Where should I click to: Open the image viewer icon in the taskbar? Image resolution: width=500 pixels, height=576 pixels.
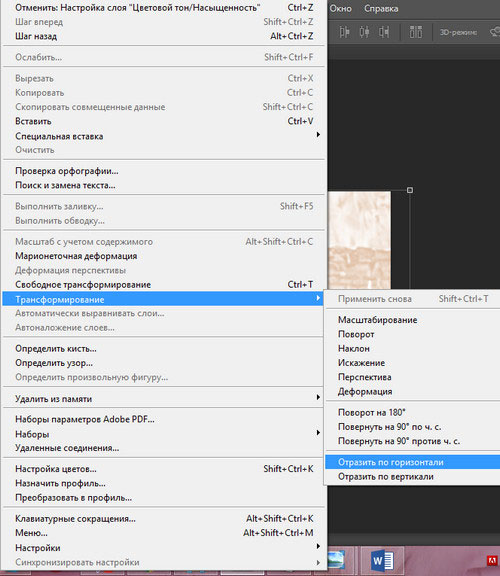[x=336, y=560]
